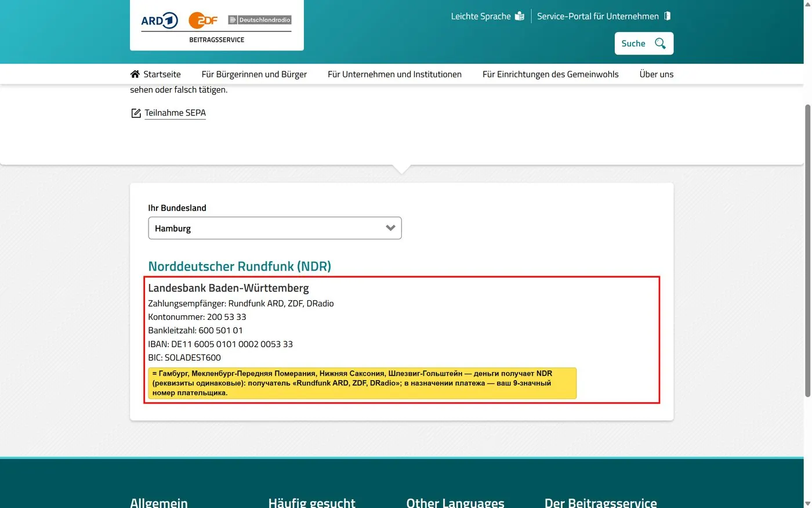Click text 'sehen oder falsch tätigen.'
This screenshot has width=812, height=508.
point(179,90)
